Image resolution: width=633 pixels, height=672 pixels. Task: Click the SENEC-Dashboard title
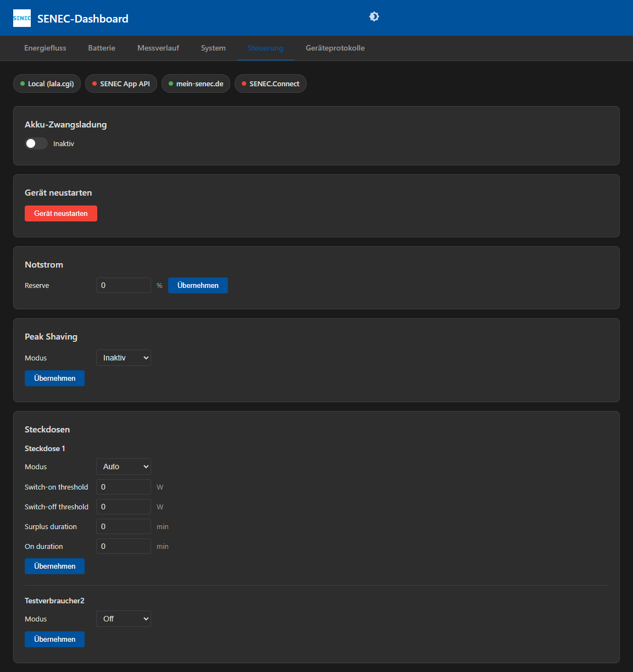83,19
